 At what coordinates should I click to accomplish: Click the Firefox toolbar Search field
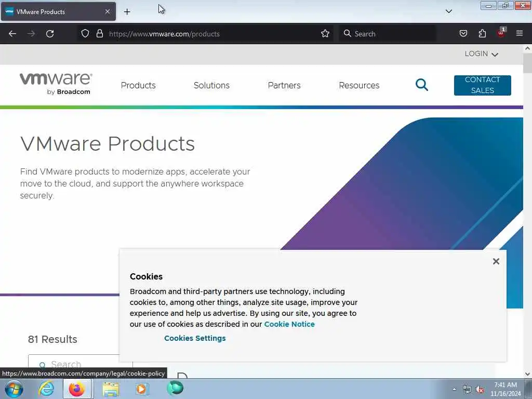pos(388,34)
